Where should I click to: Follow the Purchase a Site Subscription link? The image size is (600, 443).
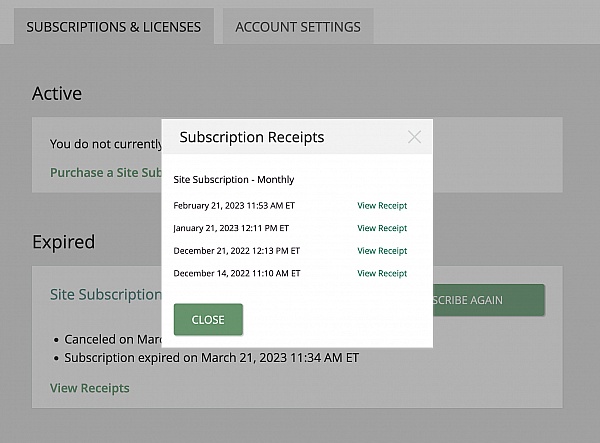coord(105,172)
